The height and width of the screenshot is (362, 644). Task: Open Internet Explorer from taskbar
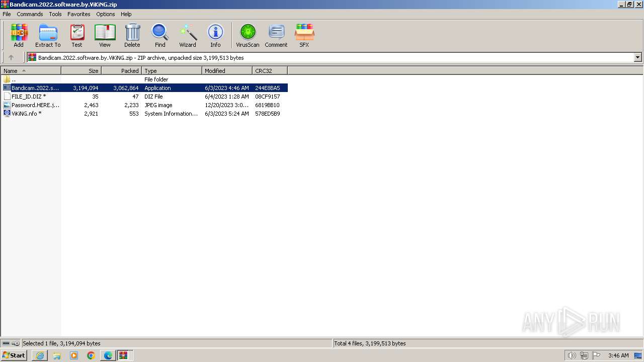point(40,355)
